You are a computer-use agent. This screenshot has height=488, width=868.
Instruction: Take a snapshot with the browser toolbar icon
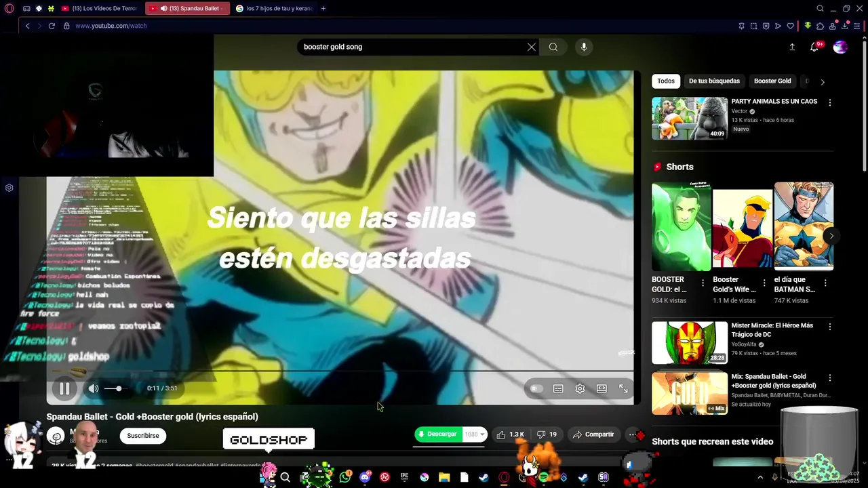[x=753, y=26]
